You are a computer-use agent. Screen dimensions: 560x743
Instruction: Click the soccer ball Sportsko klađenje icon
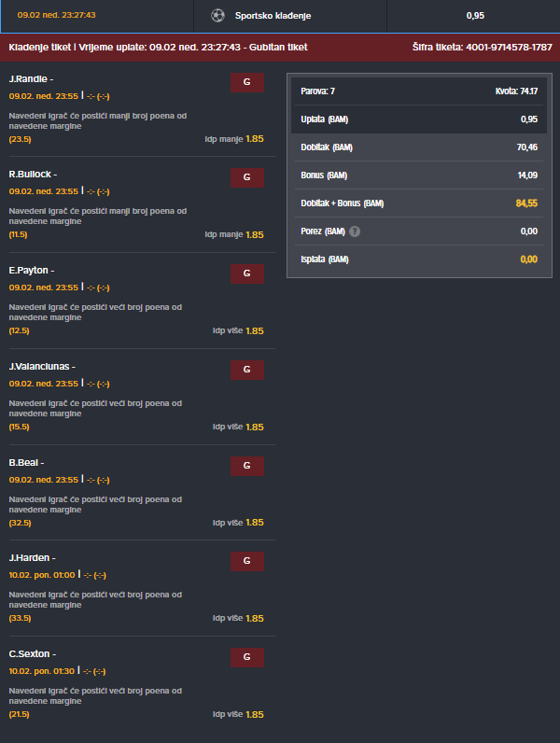217,16
